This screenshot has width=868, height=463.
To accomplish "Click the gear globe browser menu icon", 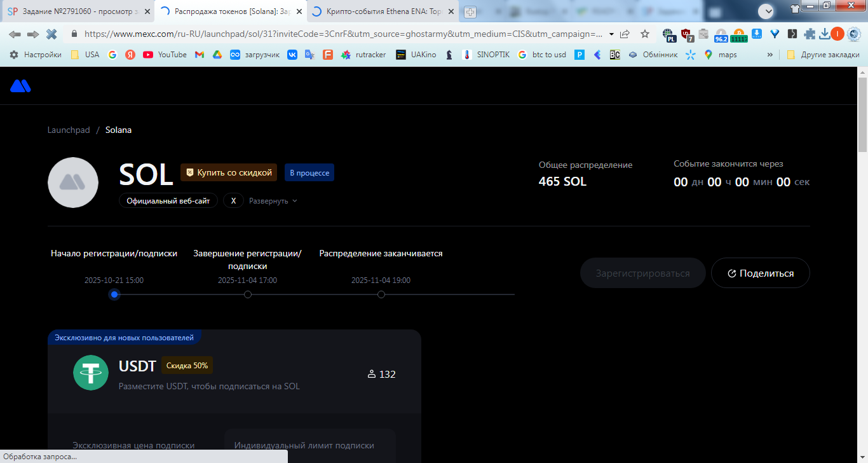I will click(x=854, y=34).
